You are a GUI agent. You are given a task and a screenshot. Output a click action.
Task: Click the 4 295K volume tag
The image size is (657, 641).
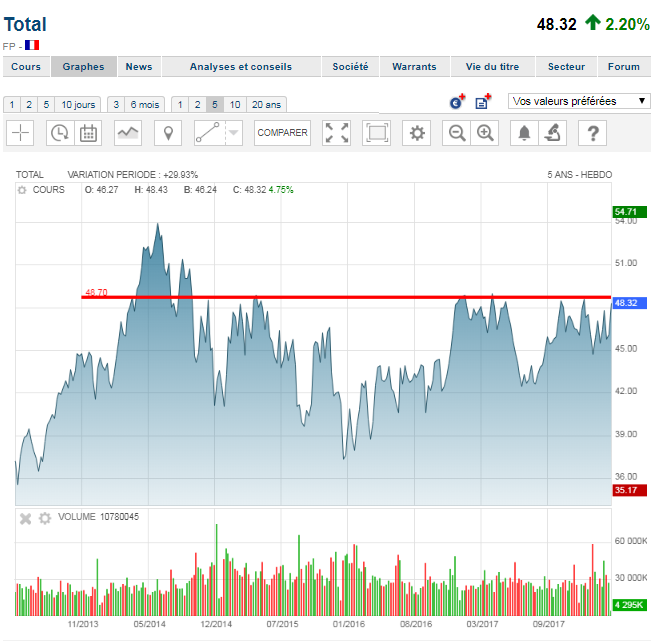click(x=629, y=605)
